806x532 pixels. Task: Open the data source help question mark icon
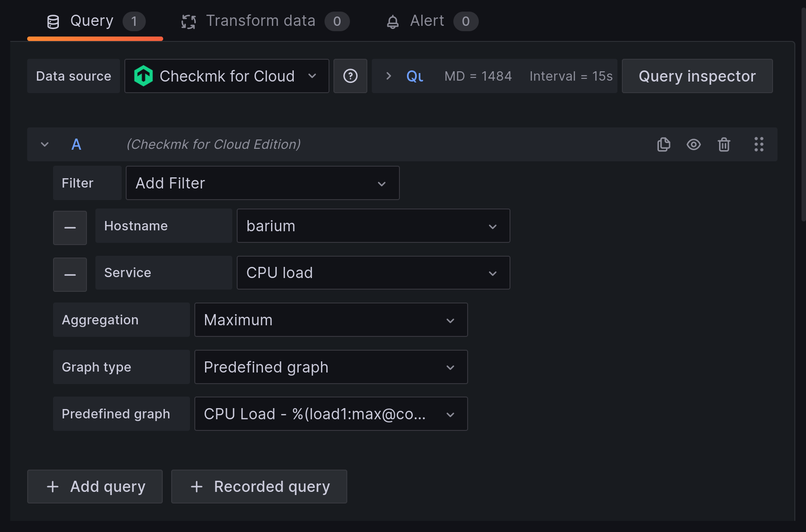coord(350,76)
